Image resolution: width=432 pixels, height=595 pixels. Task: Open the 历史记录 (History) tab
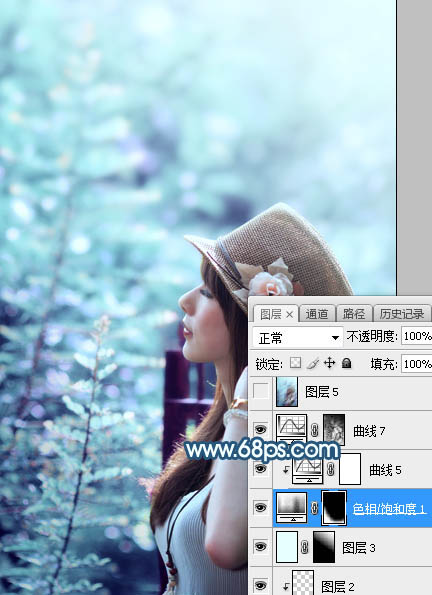[402, 314]
